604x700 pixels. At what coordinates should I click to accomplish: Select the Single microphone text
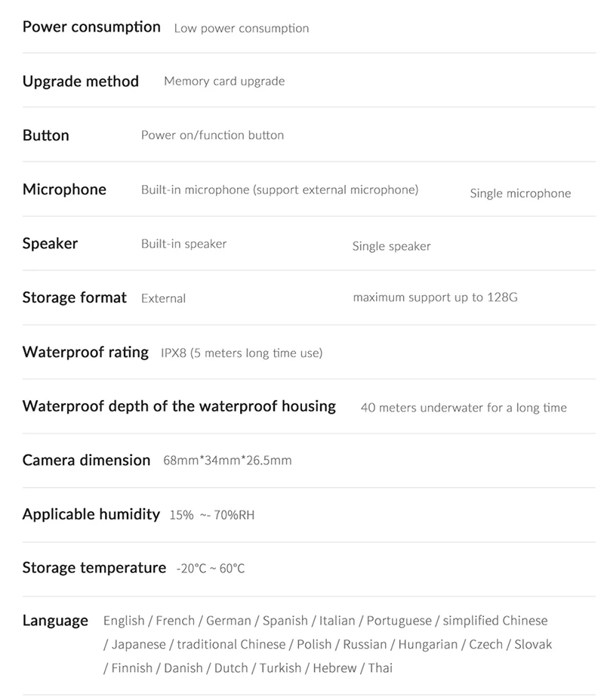[520, 194]
